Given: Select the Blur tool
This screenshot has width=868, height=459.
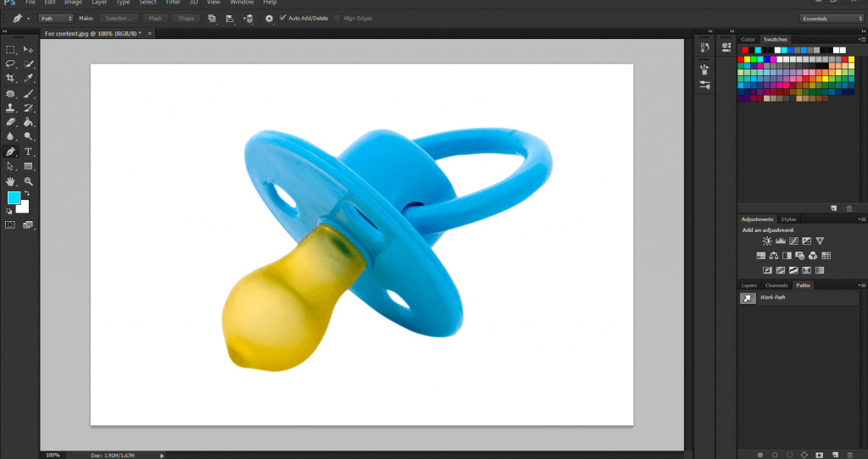Looking at the screenshot, I should coord(10,136).
